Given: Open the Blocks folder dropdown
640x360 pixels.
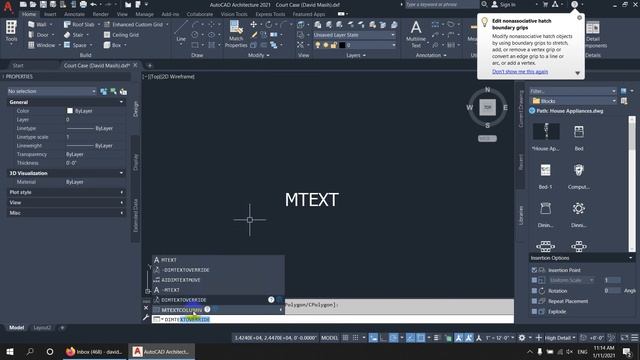Looking at the screenshot, I should 573,101.
